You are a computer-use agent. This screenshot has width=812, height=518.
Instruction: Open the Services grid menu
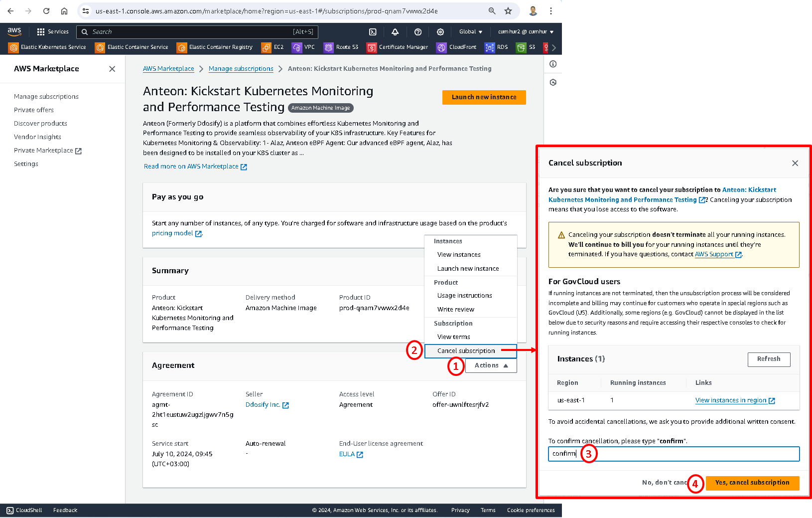(52, 32)
